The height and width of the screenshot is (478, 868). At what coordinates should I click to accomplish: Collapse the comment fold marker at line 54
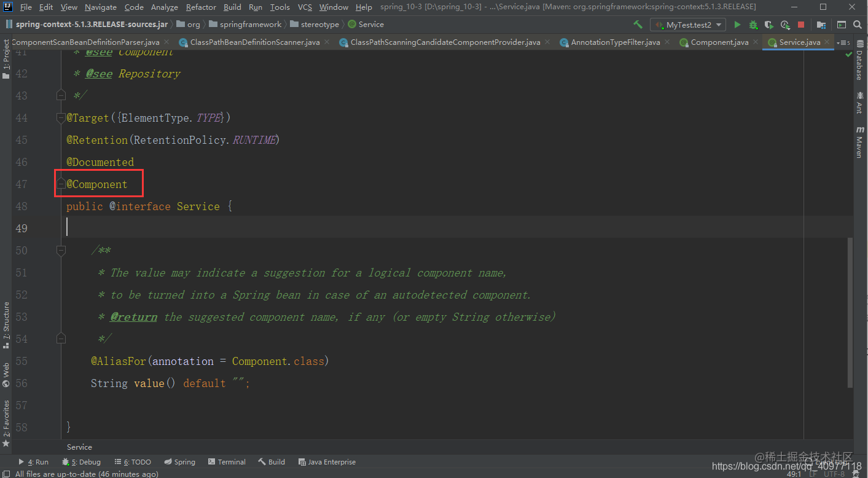tap(61, 339)
